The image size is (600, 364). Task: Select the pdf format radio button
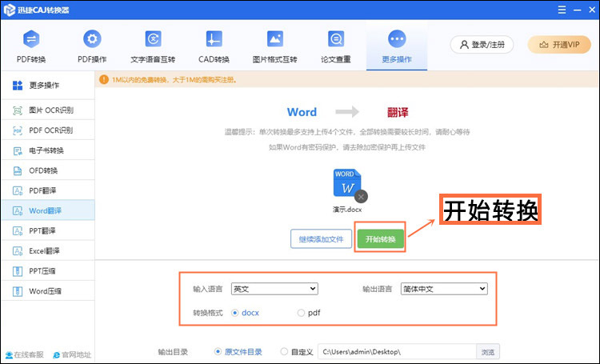pyautogui.click(x=301, y=313)
